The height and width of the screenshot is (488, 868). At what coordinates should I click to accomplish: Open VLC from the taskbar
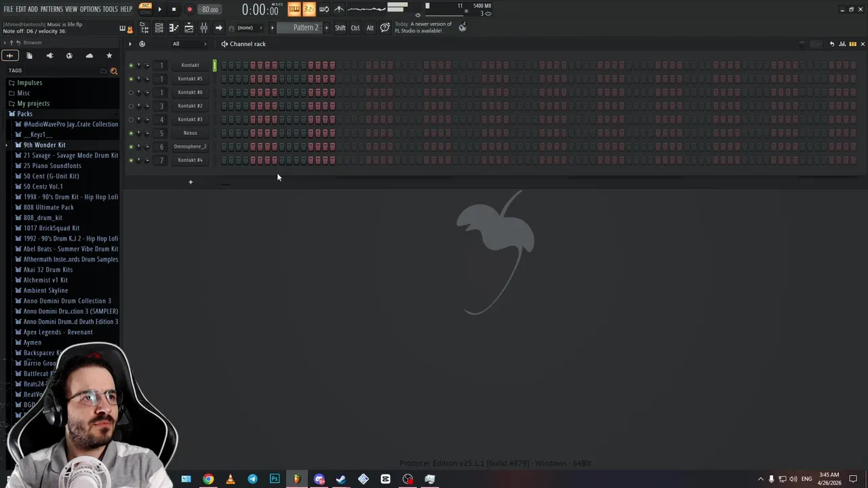231,479
